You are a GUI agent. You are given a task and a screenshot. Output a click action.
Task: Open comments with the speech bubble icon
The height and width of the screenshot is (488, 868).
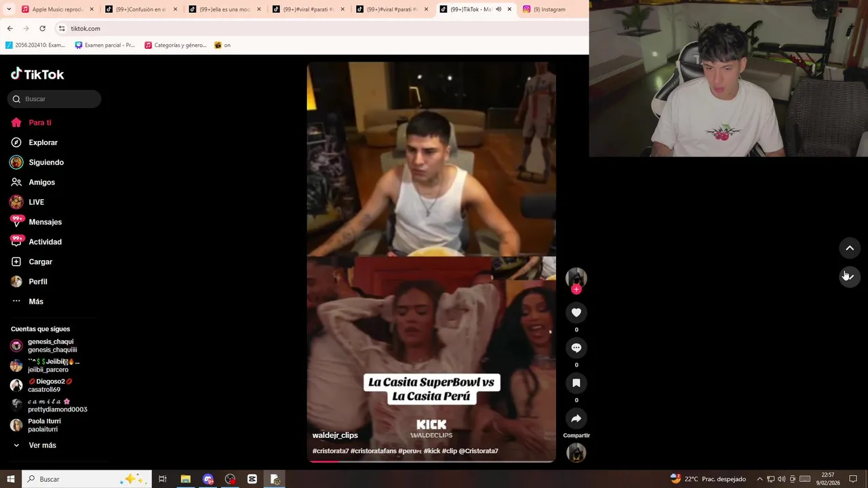tap(576, 348)
